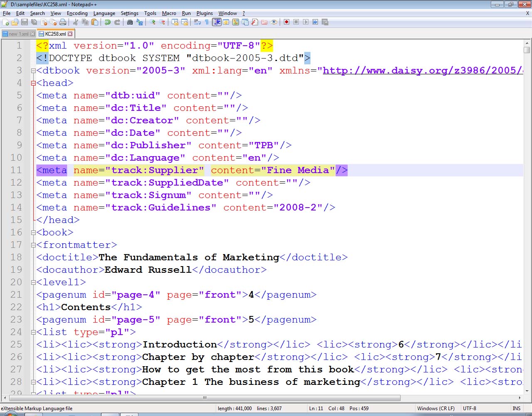Click the Zoom in toolbar icon
532x416 pixels.
(x=153, y=22)
